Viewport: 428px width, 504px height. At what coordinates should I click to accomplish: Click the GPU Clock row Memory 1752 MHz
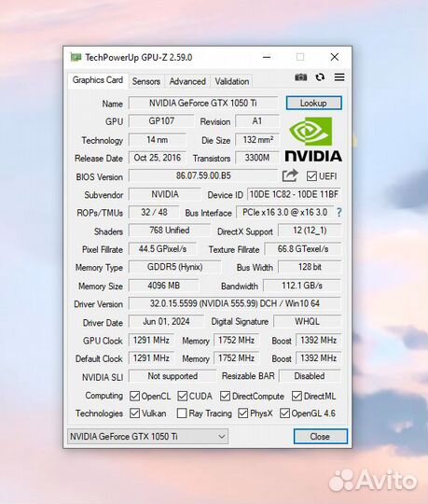coord(237,340)
